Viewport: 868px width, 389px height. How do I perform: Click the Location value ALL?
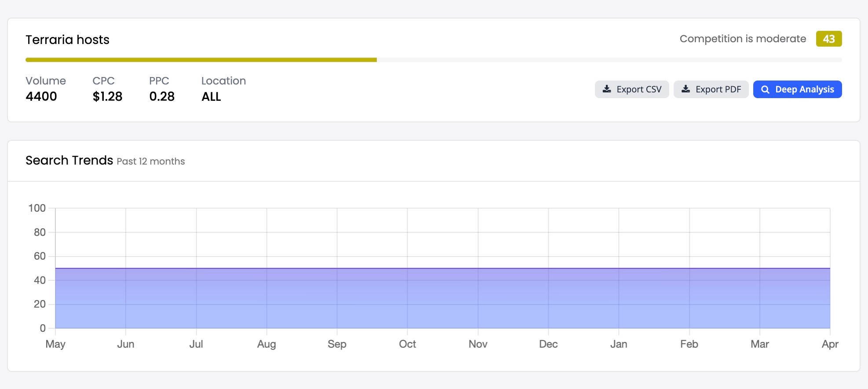coord(211,96)
